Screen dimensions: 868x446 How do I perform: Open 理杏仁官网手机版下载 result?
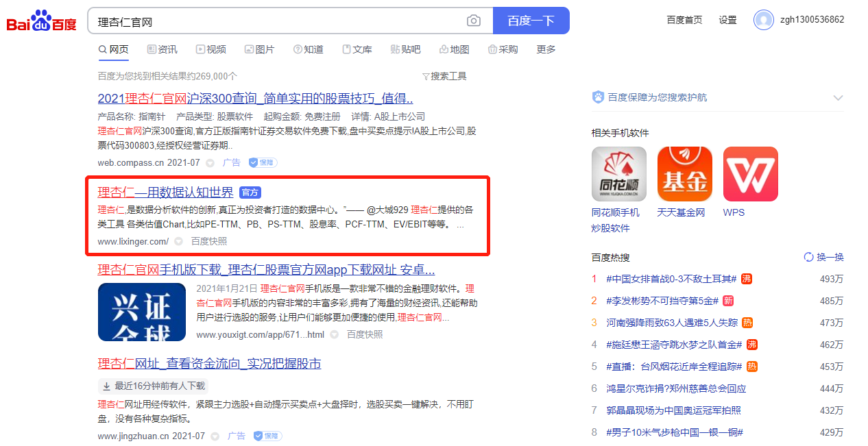click(266, 270)
